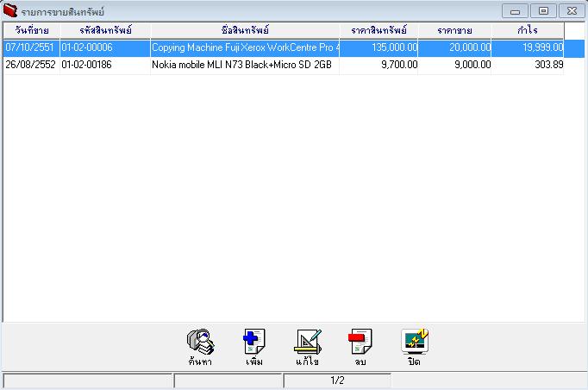The height and width of the screenshot is (390, 588).
Task: Select the ชื่อสินทรัพย์ column header
Action: point(245,31)
